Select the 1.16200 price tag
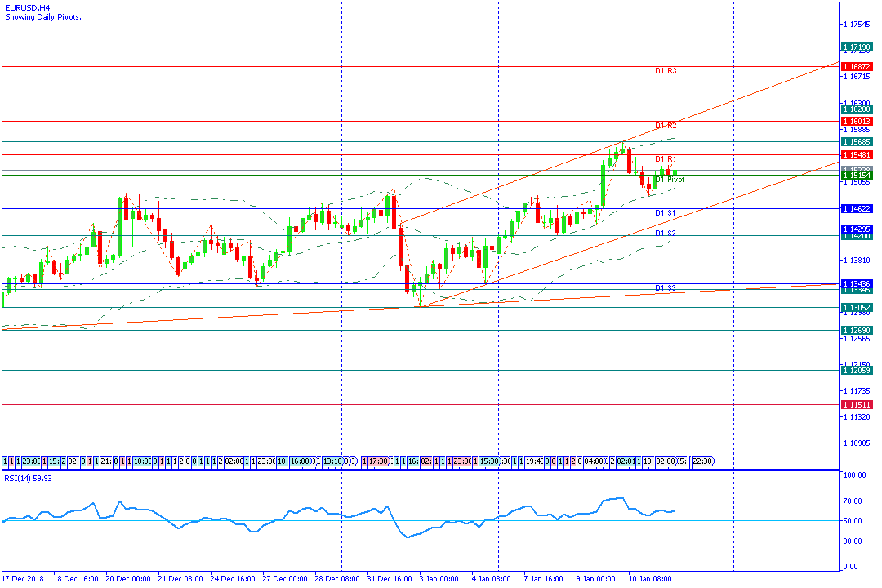Screen dimensions: 882x588 tap(857, 109)
